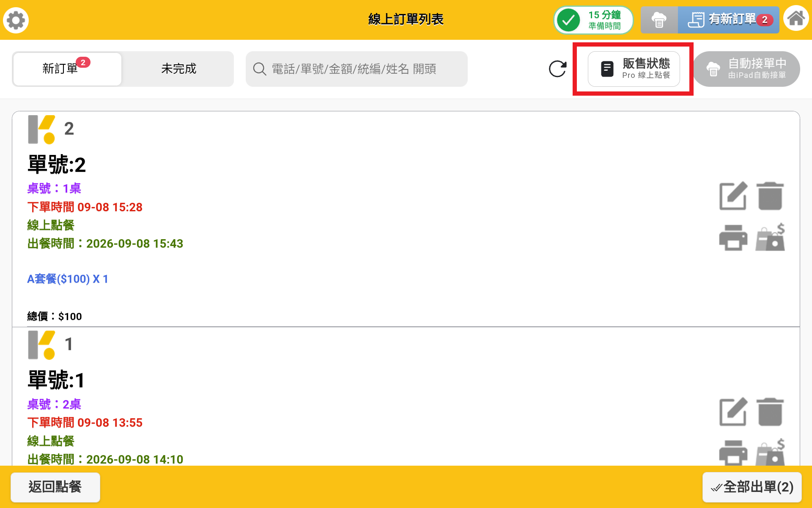The height and width of the screenshot is (508, 812).
Task: Toggle the 15 分鐘 preparation time status
Action: (593, 20)
